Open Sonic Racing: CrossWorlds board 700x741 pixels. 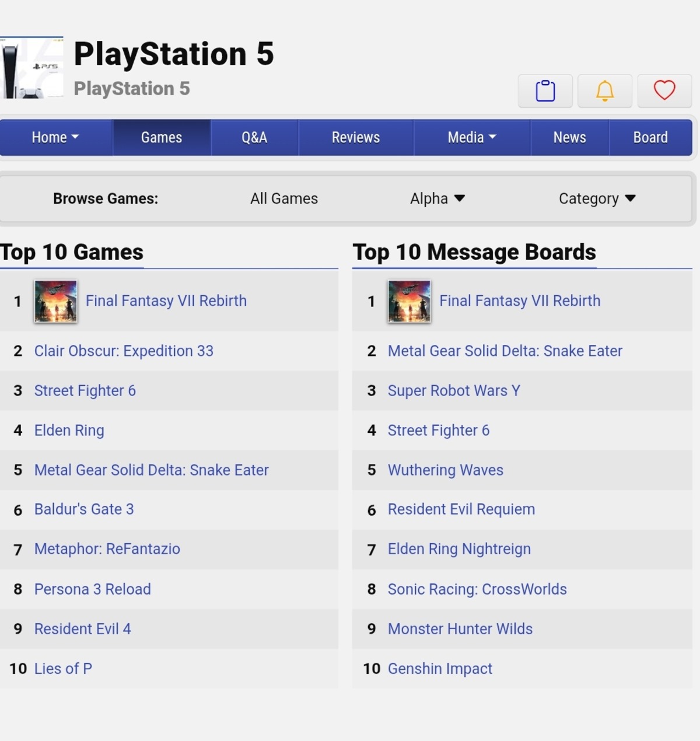click(x=477, y=589)
